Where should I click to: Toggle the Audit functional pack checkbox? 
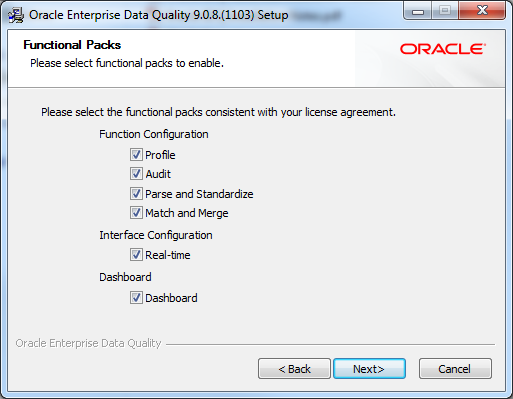tap(136, 174)
